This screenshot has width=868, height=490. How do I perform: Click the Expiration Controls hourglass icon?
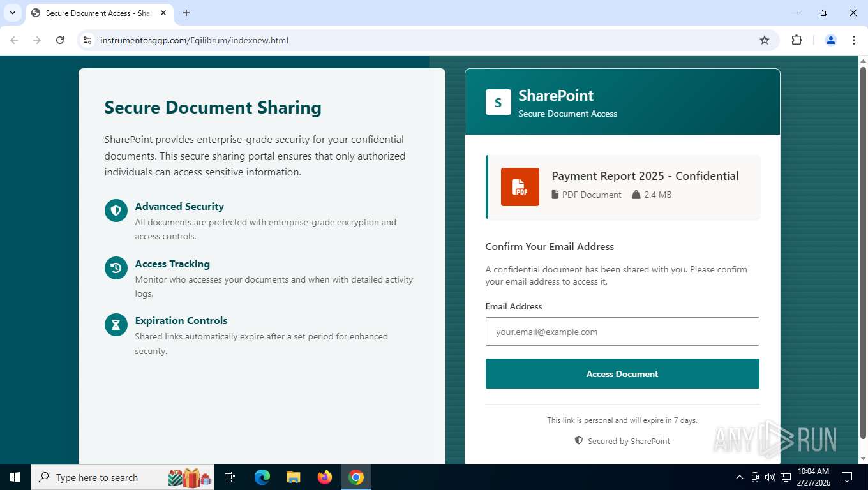(116, 325)
